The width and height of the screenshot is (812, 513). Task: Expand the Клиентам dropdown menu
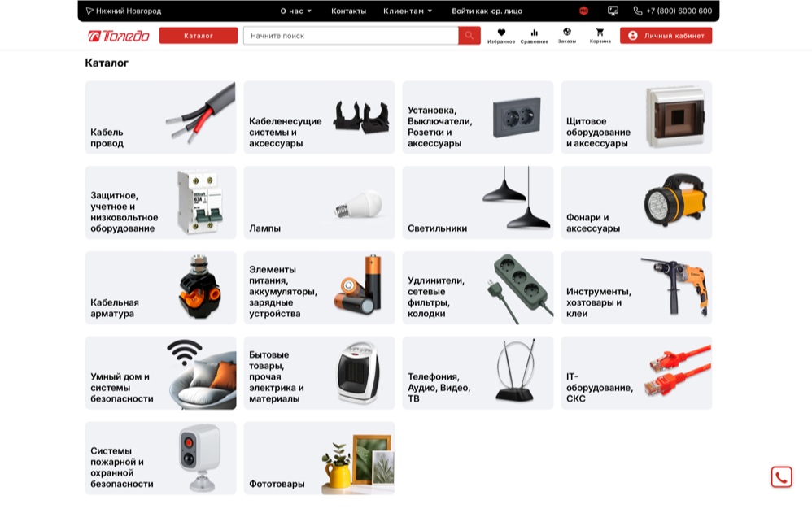pyautogui.click(x=408, y=11)
